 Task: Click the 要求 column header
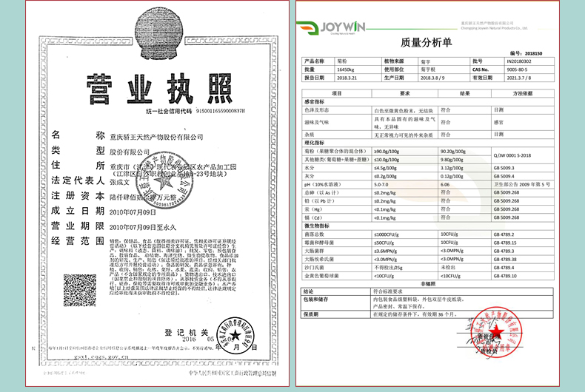pyautogui.click(x=405, y=93)
